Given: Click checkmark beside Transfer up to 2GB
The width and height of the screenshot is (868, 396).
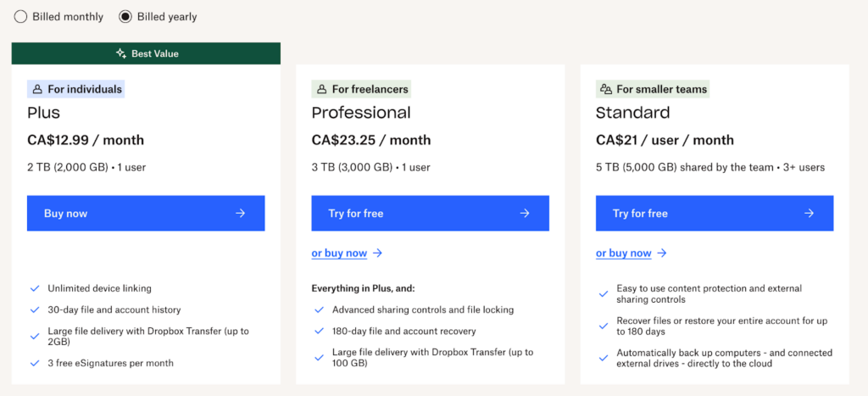Looking at the screenshot, I should tap(35, 337).
